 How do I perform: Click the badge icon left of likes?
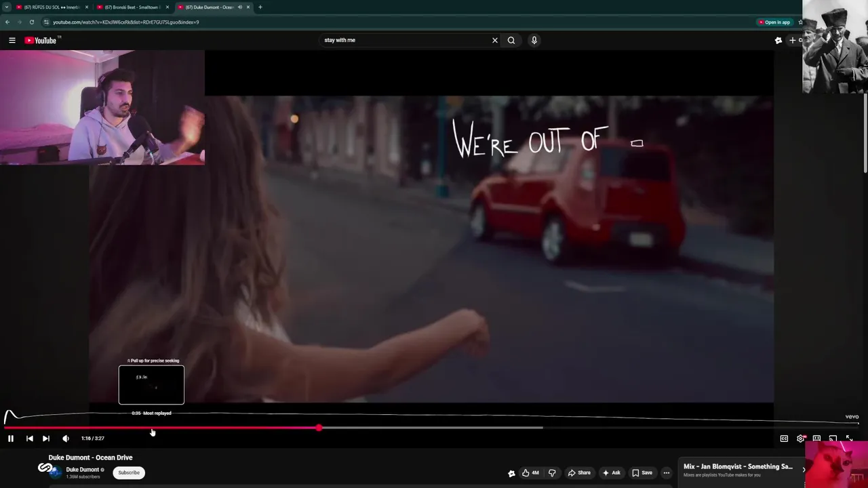click(x=511, y=473)
